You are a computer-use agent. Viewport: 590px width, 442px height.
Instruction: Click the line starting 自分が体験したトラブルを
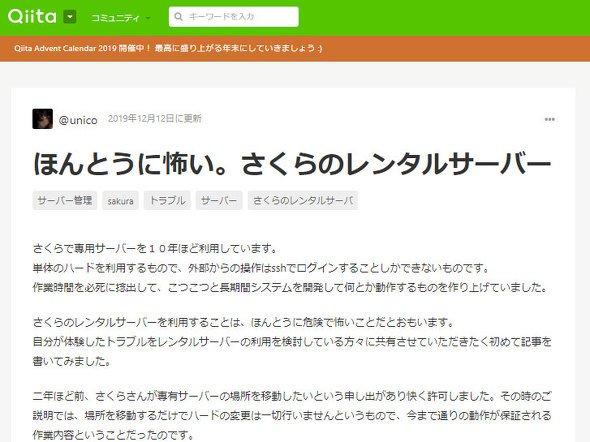coord(292,342)
